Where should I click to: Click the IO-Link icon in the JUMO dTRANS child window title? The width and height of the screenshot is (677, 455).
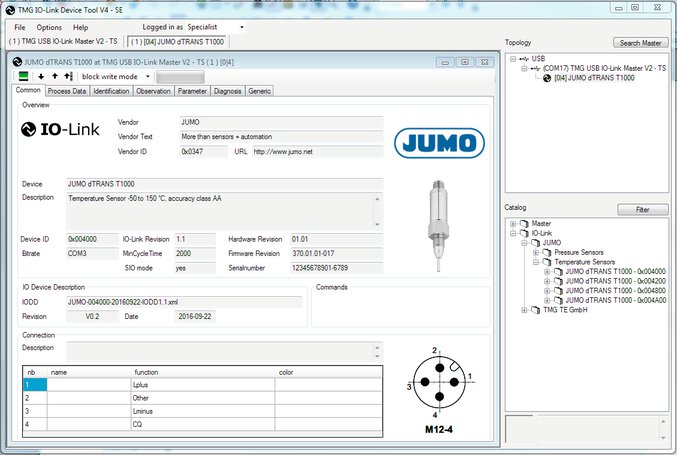pyautogui.click(x=17, y=62)
